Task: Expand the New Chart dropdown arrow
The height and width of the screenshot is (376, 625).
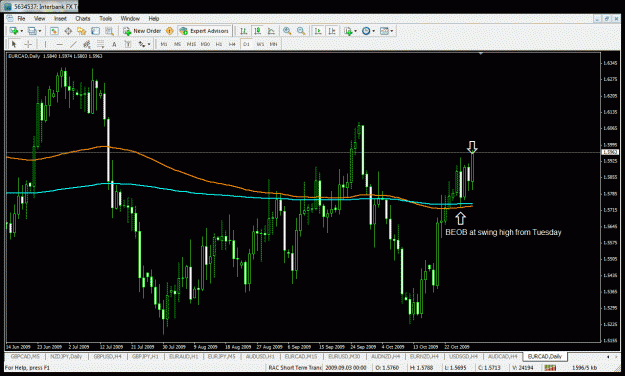Action: [x=22, y=31]
